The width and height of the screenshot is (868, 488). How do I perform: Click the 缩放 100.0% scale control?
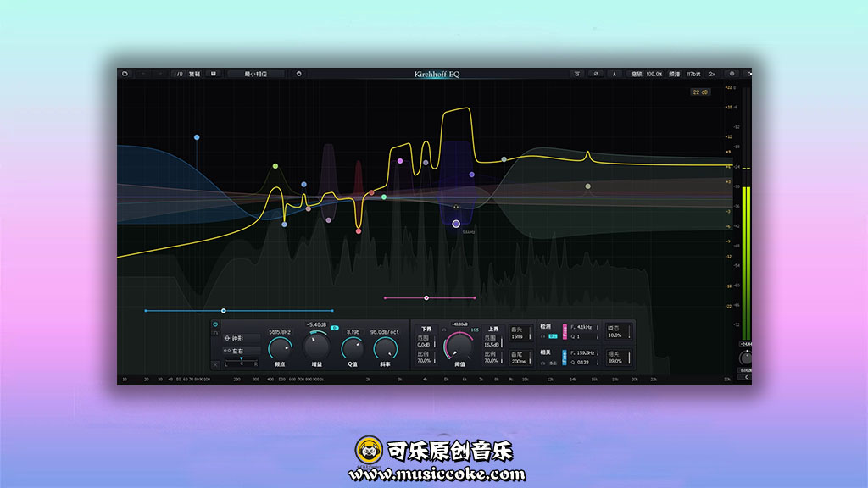tap(647, 74)
